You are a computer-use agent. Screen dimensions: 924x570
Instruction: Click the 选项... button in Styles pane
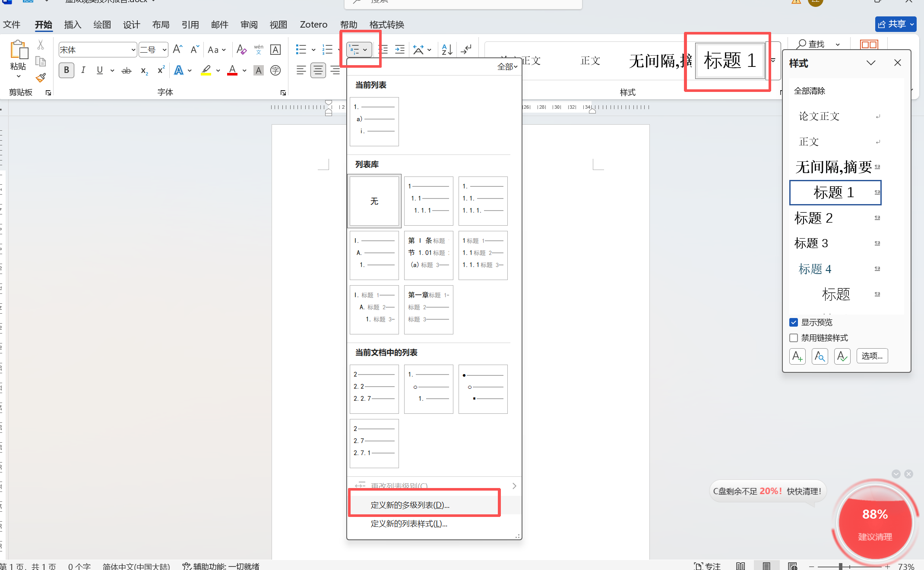pos(872,356)
